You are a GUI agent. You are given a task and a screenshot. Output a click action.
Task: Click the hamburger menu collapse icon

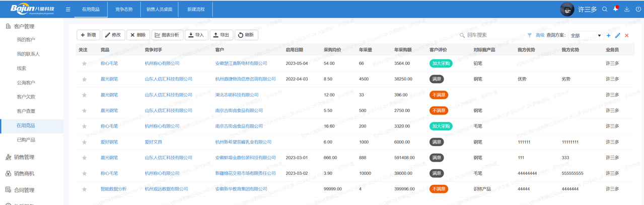pos(68,10)
